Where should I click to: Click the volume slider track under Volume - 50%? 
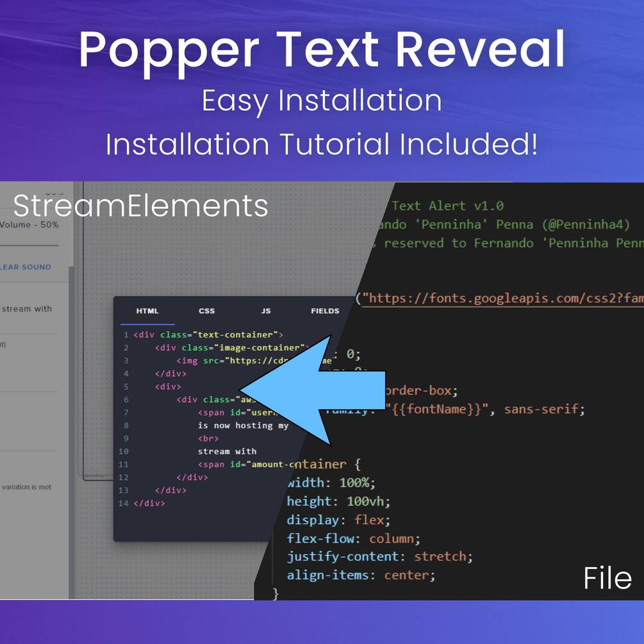click(x=29, y=245)
